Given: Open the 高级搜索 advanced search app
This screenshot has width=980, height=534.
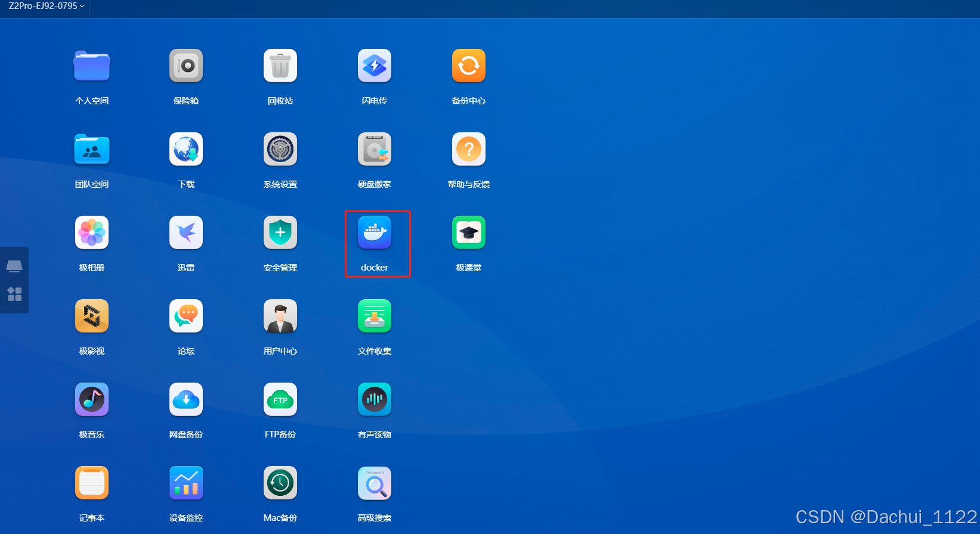Looking at the screenshot, I should click(375, 483).
